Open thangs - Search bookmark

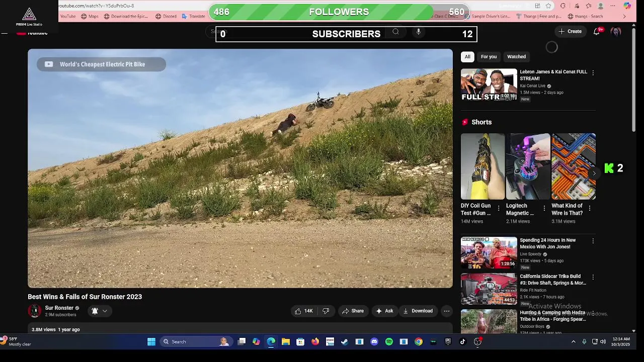pyautogui.click(x=585, y=16)
